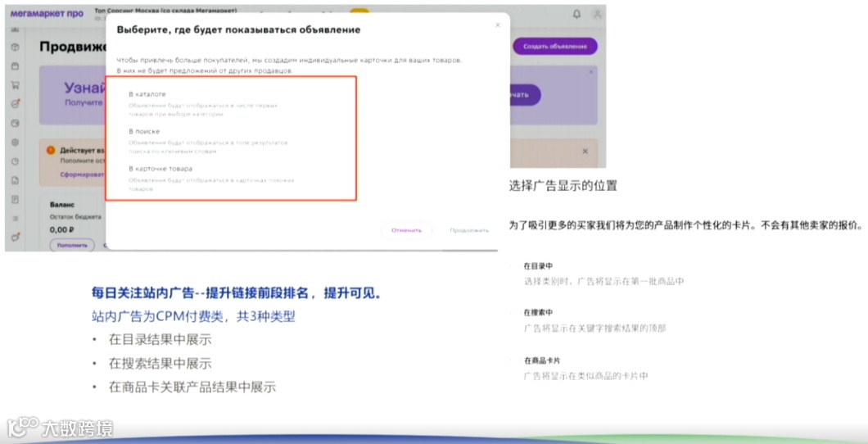Click the мегамаркет про logo
The image size is (868, 444).
point(47,14)
